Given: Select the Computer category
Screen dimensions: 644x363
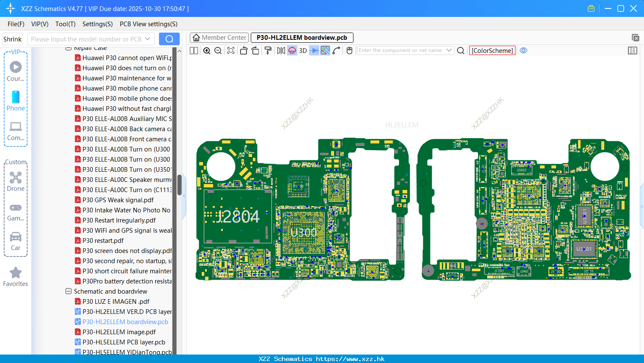Looking at the screenshot, I should point(16,131).
